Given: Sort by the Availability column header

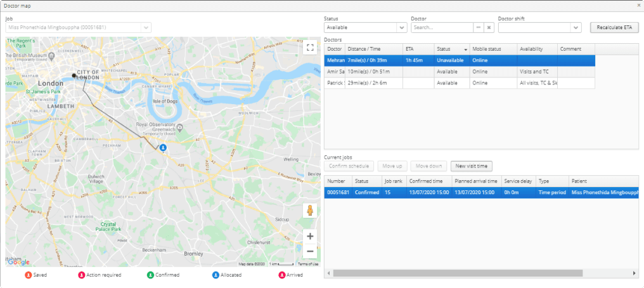Looking at the screenshot, I should click(x=538, y=49).
